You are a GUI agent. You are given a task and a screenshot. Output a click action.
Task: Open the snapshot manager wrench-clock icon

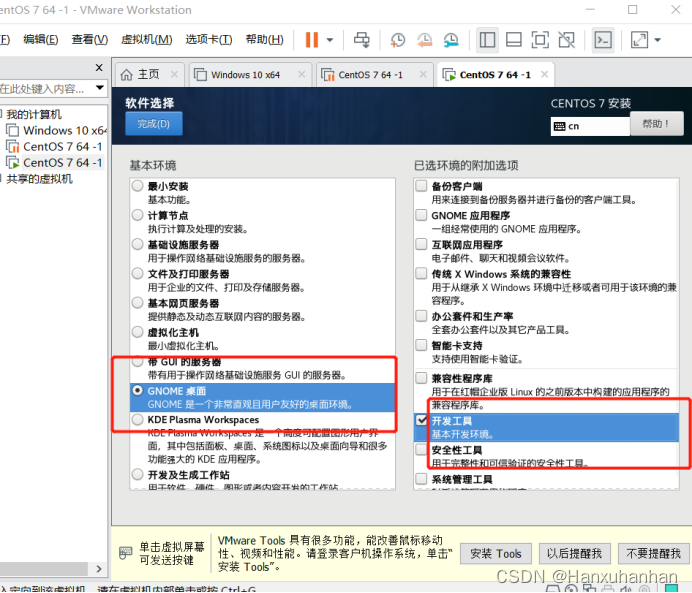click(x=451, y=40)
